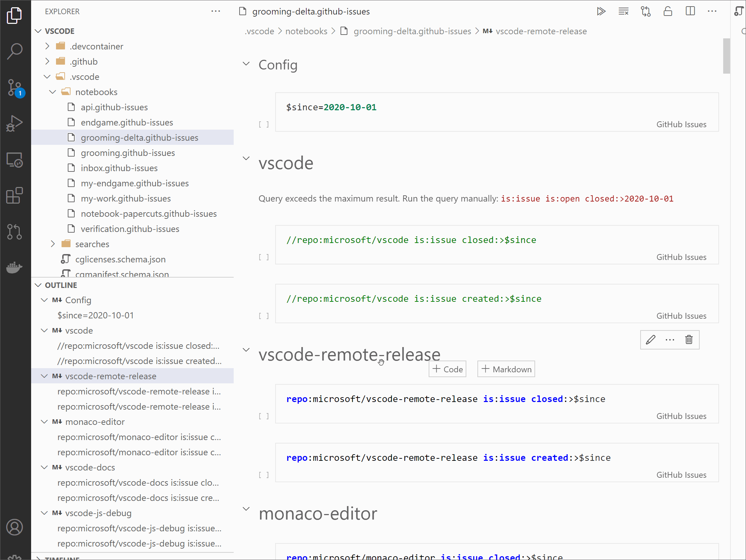This screenshot has width=746, height=560.
Task: Open inbox.github-issues file
Action: point(119,168)
